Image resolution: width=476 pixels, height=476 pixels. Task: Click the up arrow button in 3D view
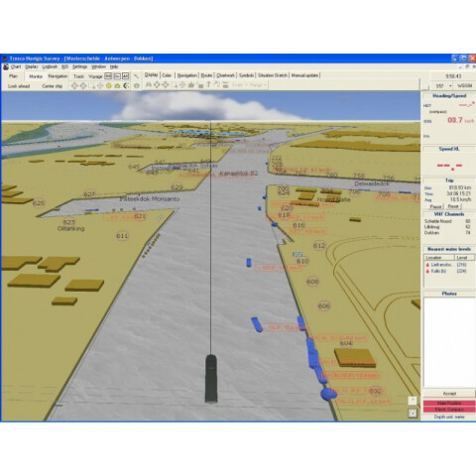413,401
